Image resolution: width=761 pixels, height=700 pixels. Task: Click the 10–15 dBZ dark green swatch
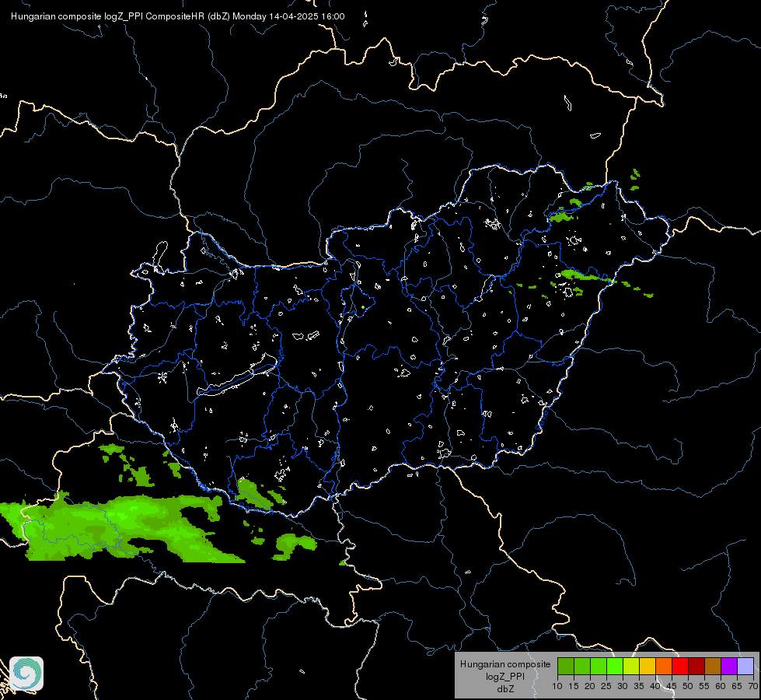pyautogui.click(x=566, y=666)
